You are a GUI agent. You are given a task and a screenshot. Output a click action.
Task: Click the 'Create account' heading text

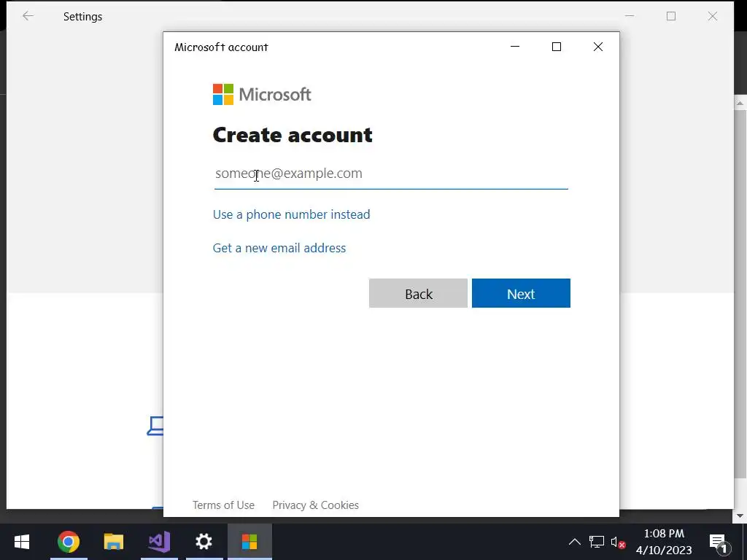(x=293, y=135)
